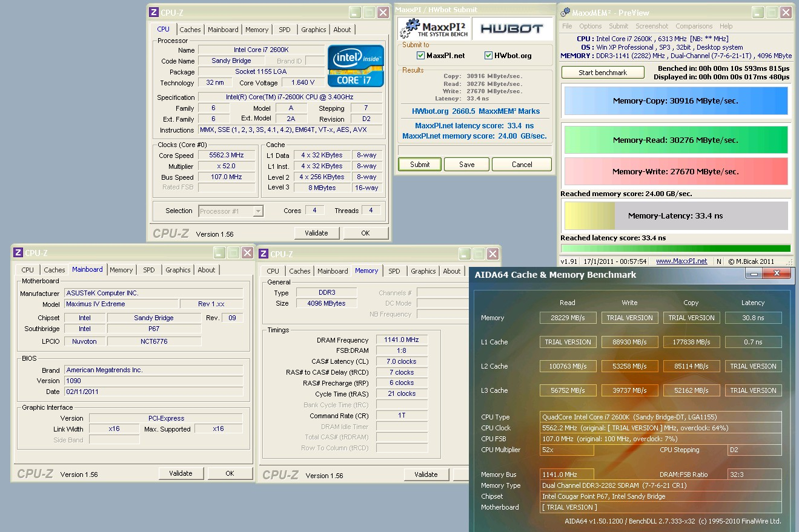Click the MaxxMEM² title bar app icon
Viewport: 799px width, 532px height.
565,12
